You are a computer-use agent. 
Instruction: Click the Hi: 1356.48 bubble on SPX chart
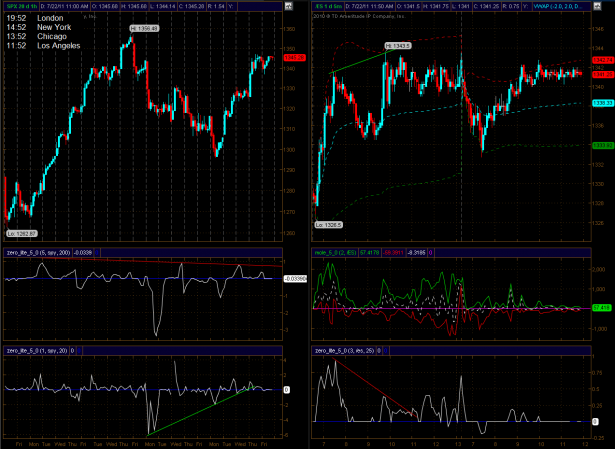(x=144, y=29)
